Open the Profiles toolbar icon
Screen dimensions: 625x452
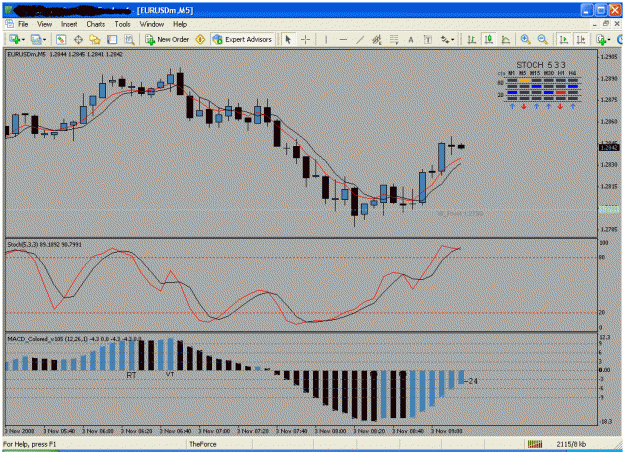(x=36, y=39)
